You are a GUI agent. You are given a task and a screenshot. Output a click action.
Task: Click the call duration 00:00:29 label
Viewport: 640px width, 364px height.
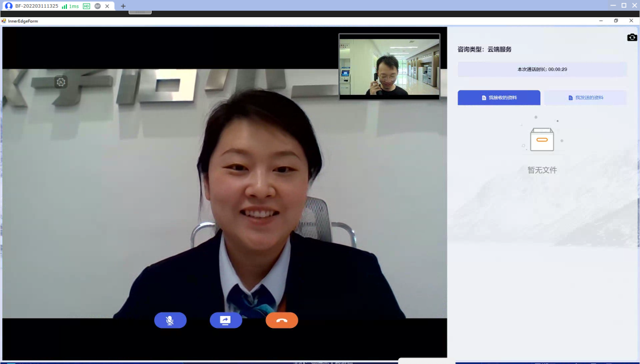pyautogui.click(x=542, y=69)
